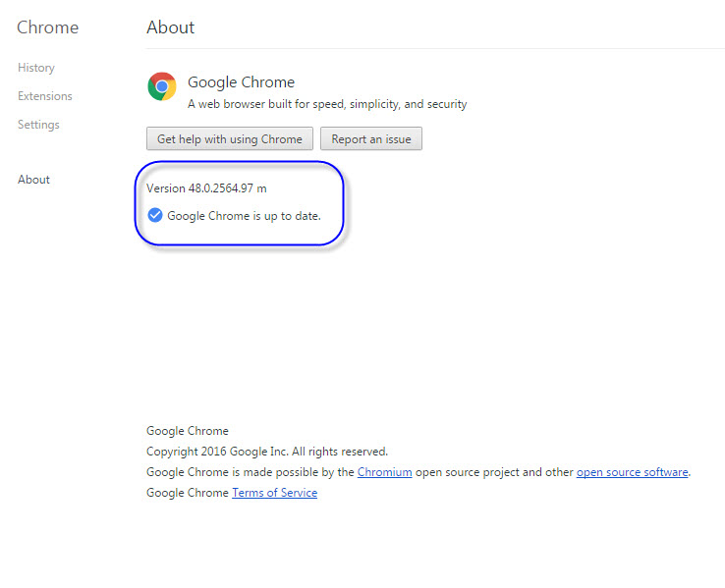Click the Version 48.0.2564.97 m text
Image resolution: width=725 pixels, height=588 pixels.
click(206, 188)
